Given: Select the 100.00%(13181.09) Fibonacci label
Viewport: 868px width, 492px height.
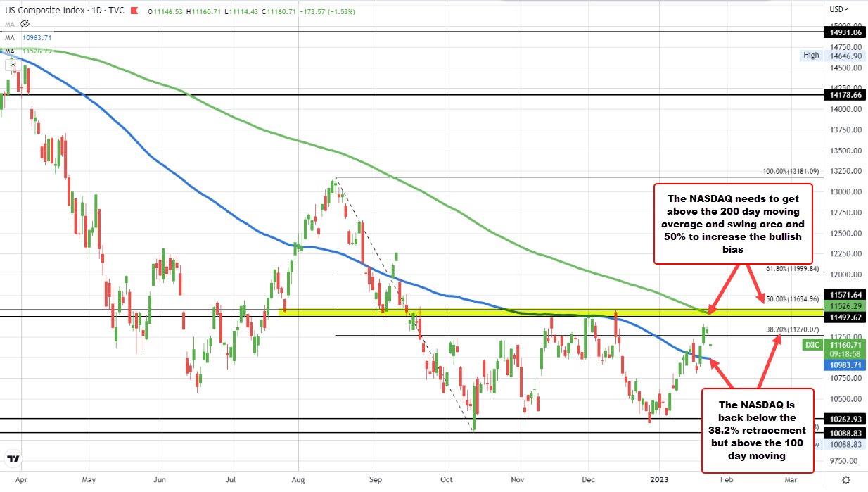Looking at the screenshot, I should 791,171.
